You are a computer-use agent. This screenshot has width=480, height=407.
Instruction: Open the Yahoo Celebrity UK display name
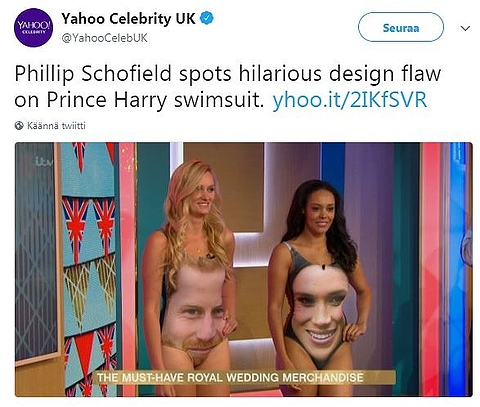tap(128, 19)
